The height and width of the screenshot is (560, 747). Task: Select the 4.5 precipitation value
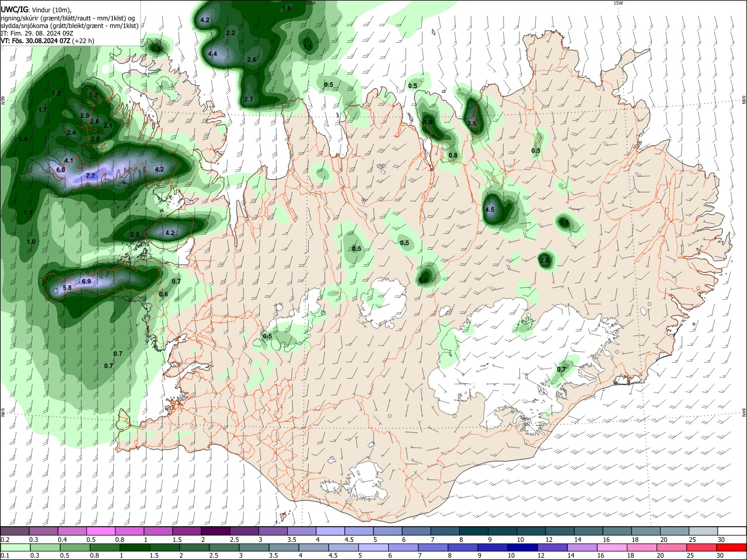490,209
